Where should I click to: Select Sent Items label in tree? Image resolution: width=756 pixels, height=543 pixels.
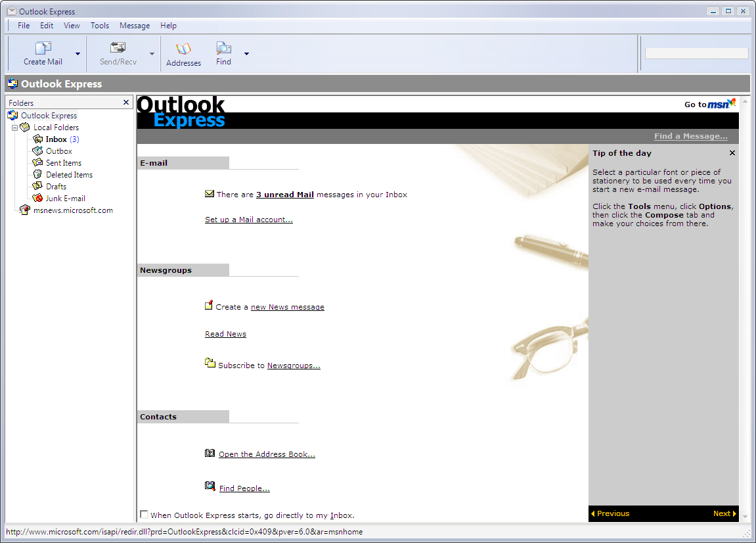64,163
